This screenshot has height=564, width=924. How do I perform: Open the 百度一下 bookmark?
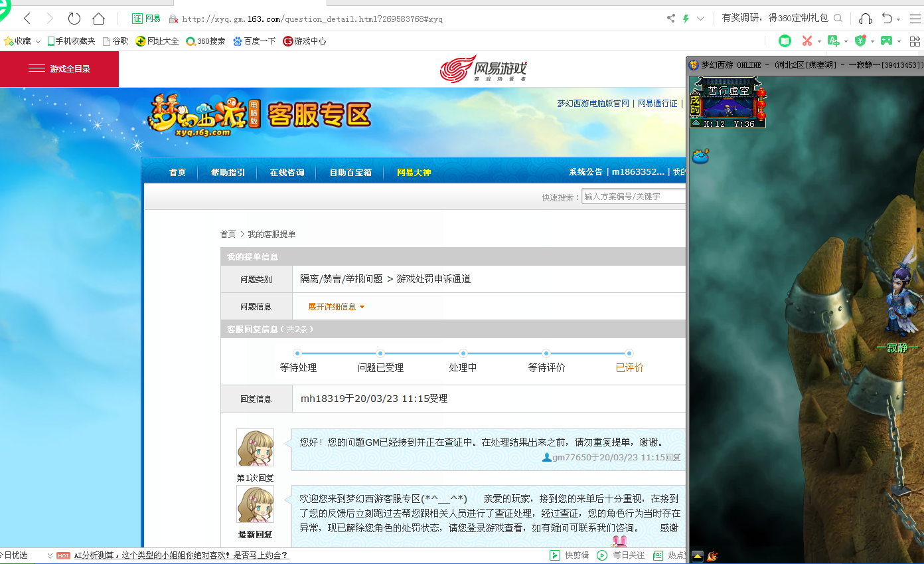[x=254, y=41]
